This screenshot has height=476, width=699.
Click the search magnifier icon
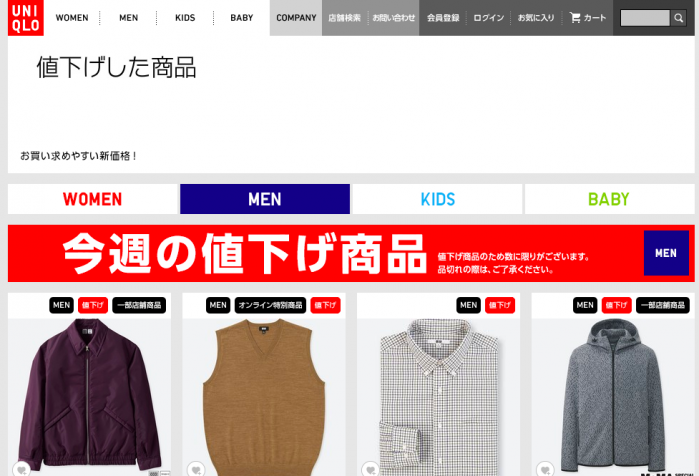pyautogui.click(x=678, y=18)
